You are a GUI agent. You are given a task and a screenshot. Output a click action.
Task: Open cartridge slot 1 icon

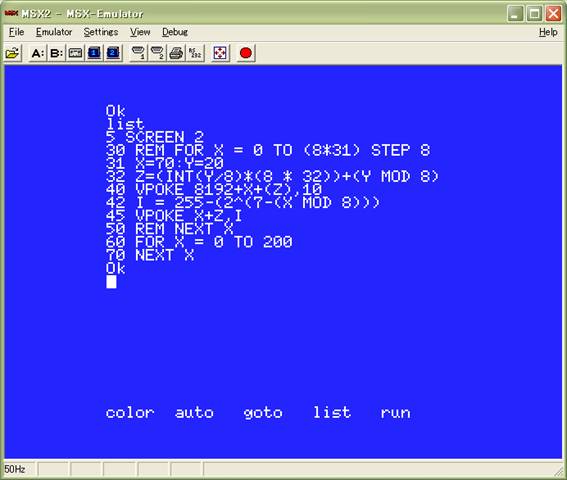94,54
